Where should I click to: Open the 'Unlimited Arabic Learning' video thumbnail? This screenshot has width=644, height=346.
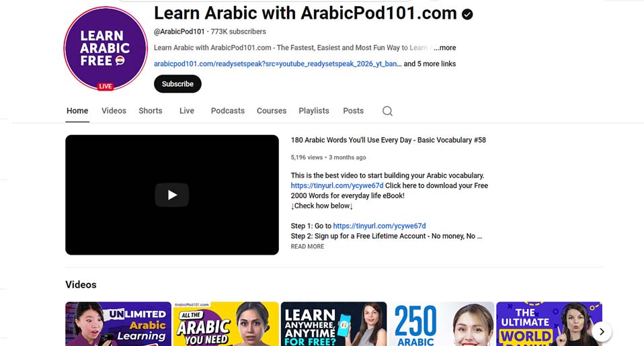(x=118, y=324)
